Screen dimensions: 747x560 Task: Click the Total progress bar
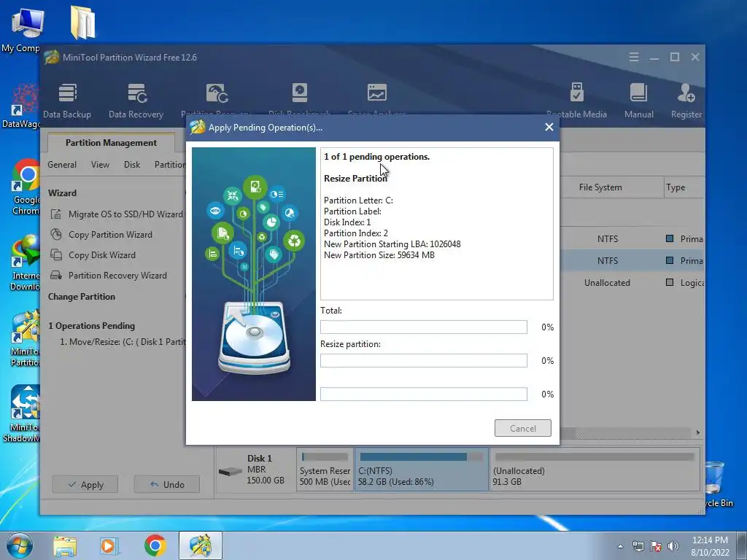click(424, 327)
